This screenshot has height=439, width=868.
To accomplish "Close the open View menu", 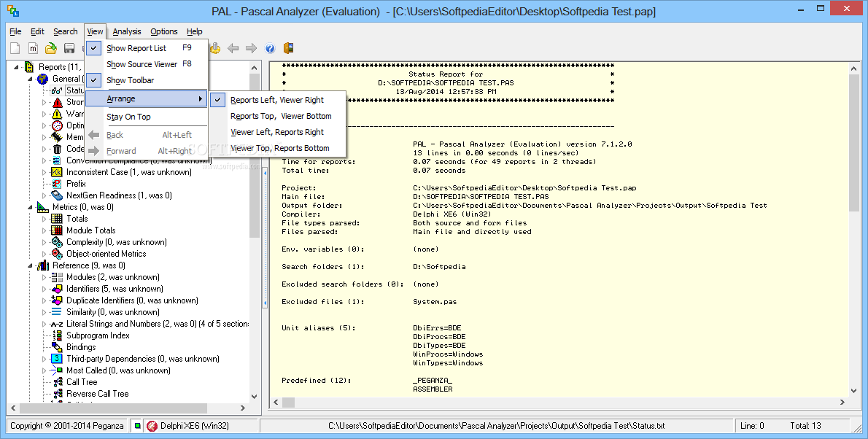I will click(x=95, y=31).
